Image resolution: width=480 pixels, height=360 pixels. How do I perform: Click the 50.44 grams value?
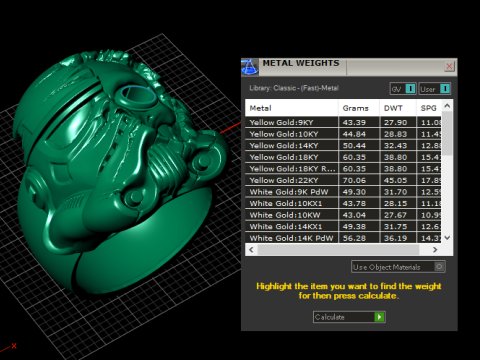pyautogui.click(x=354, y=146)
